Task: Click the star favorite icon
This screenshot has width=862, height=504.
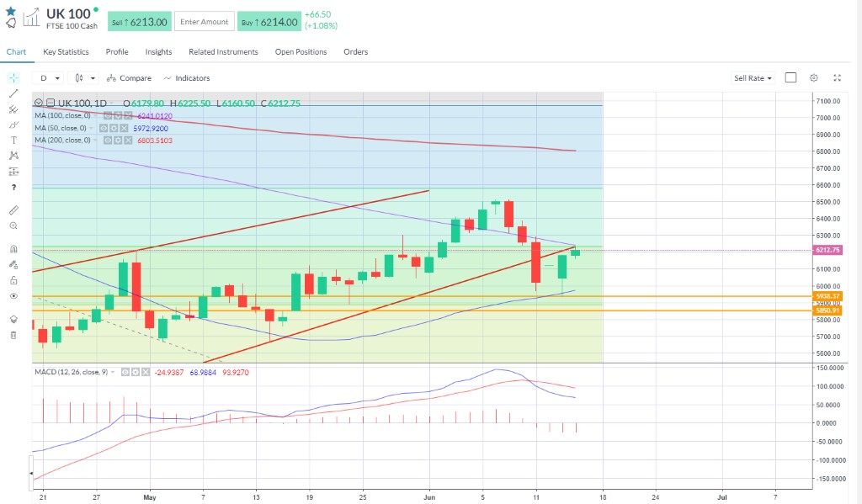Action: (x=10, y=11)
